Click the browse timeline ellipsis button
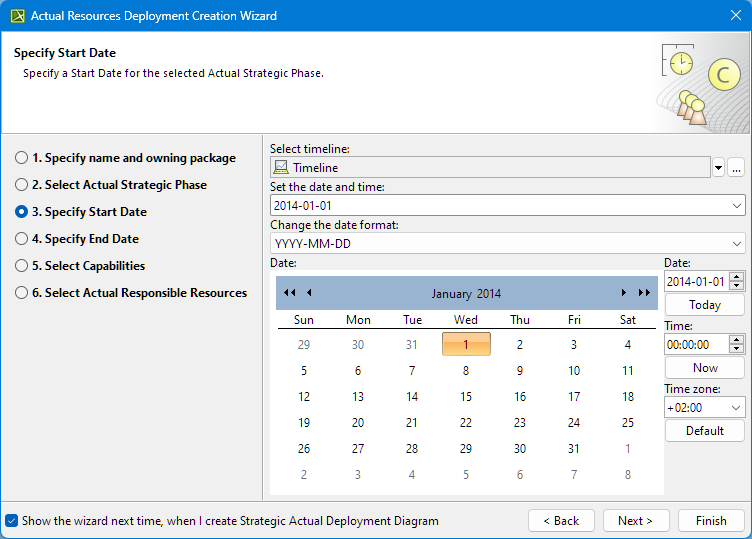Image resolution: width=752 pixels, height=539 pixels. [737, 168]
